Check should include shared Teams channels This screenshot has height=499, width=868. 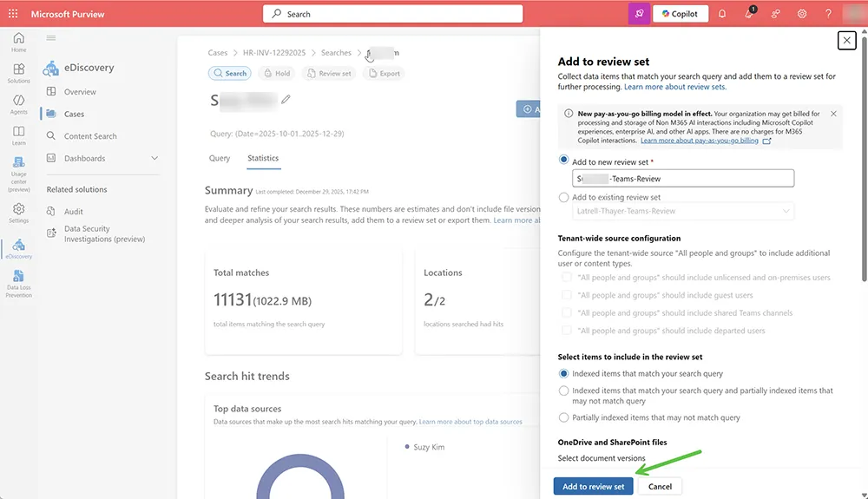tap(566, 312)
